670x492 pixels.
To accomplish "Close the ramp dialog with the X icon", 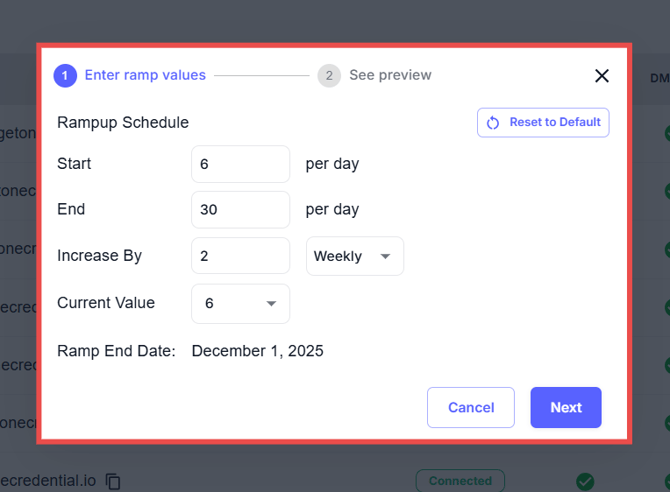I will [x=602, y=76].
